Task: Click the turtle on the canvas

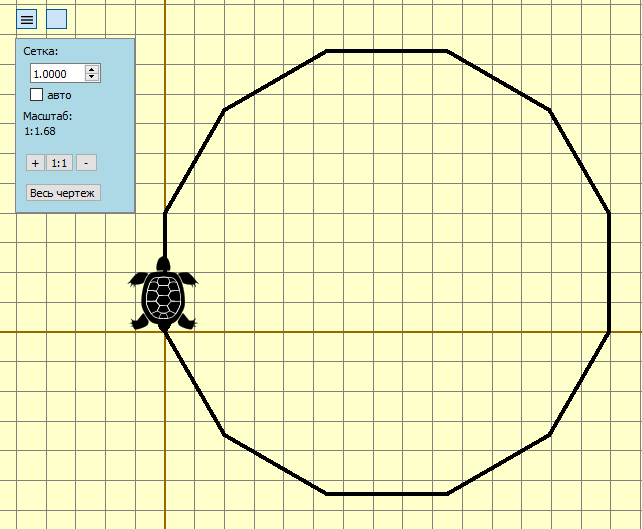Action: (163, 297)
